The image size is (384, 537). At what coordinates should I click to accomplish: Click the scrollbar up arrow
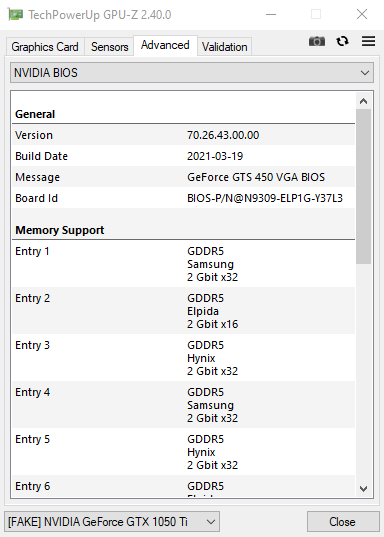click(x=363, y=101)
